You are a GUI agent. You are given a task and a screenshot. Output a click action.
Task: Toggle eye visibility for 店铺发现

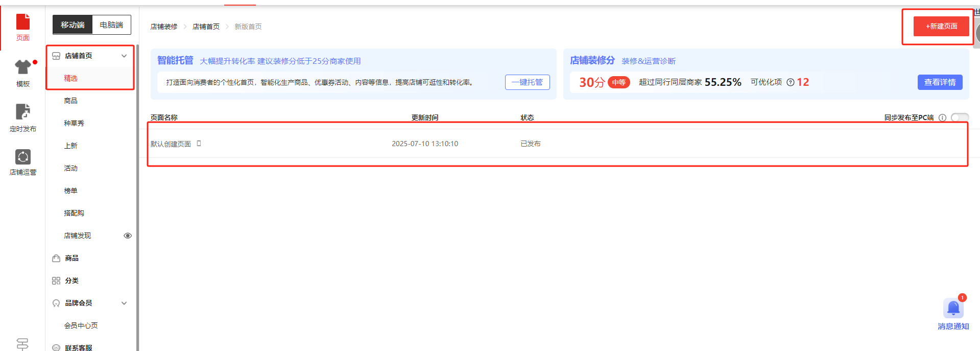pos(128,236)
